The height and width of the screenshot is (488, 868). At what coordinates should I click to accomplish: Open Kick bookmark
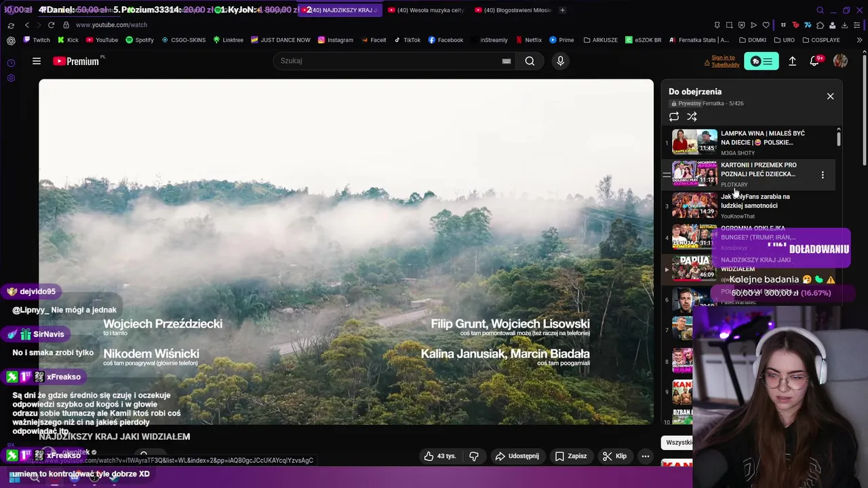pos(68,40)
